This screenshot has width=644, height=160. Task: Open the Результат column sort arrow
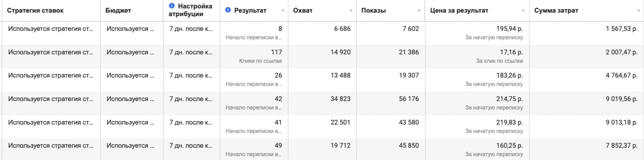point(283,11)
